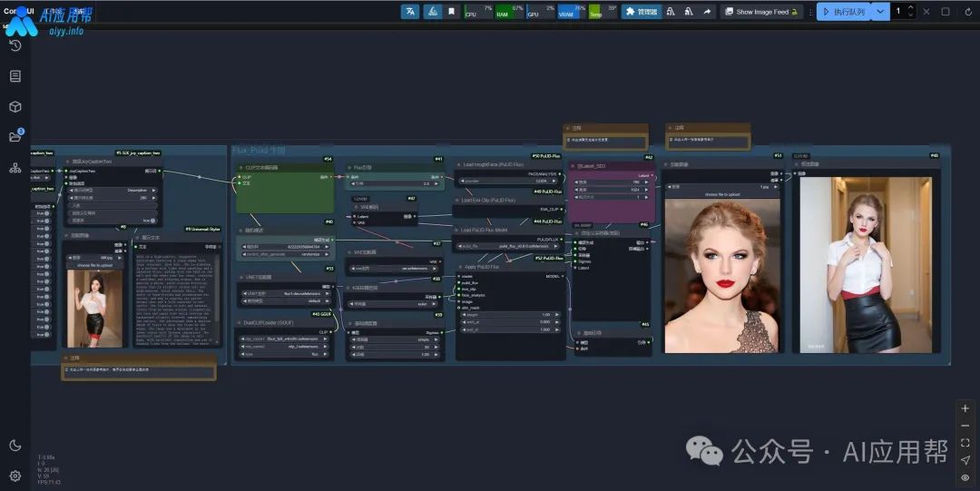Toggle link visibility with the eye icon
This screenshot has height=491, width=980.
coord(965,477)
